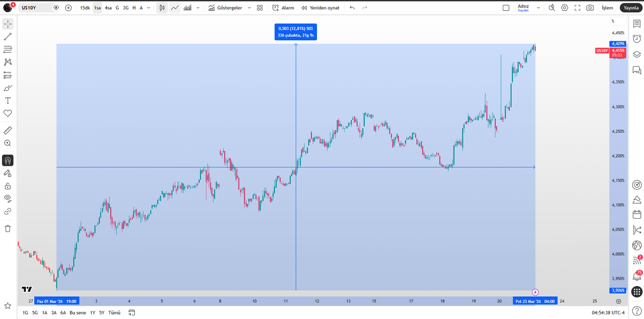
Task: Click the Yayınla publish button
Action: click(631, 8)
